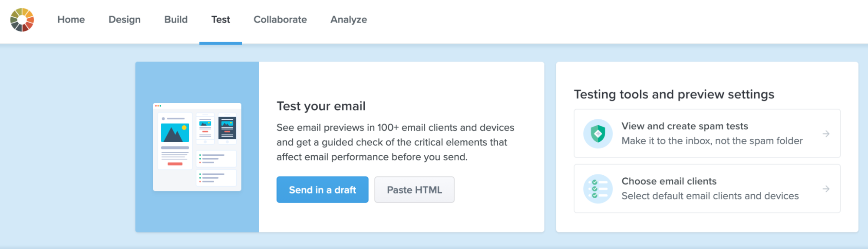Click arrow next to email clients row
Screen dimensions: 868x249
coord(826,189)
